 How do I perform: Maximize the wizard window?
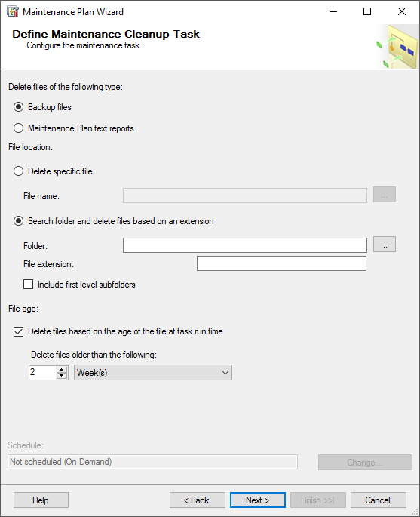[367, 11]
